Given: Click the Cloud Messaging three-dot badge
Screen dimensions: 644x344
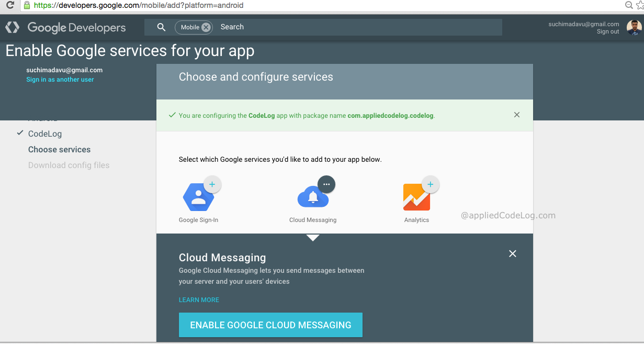Looking at the screenshot, I should tap(326, 184).
